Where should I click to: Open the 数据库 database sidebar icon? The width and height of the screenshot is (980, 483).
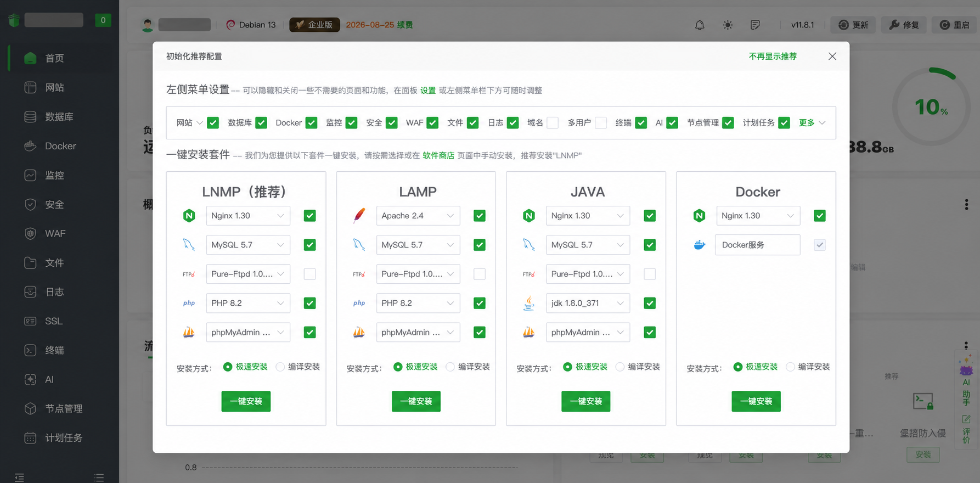30,116
